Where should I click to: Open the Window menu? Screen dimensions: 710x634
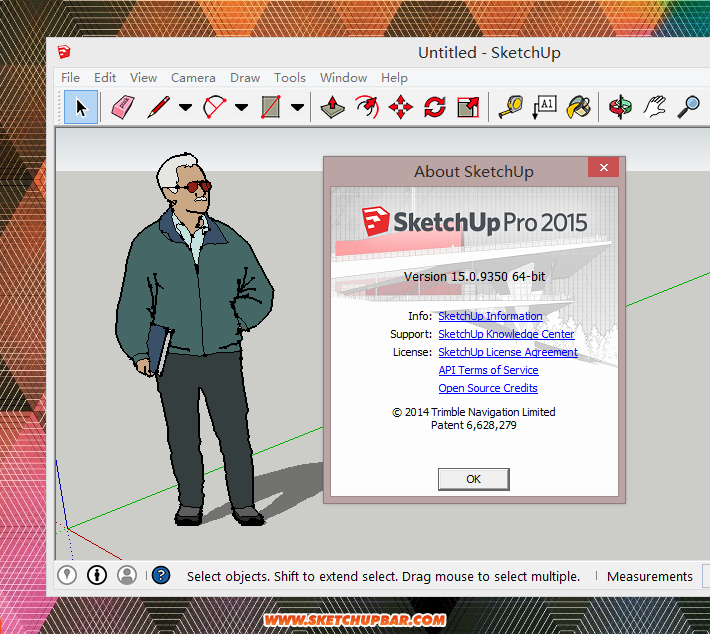344,78
